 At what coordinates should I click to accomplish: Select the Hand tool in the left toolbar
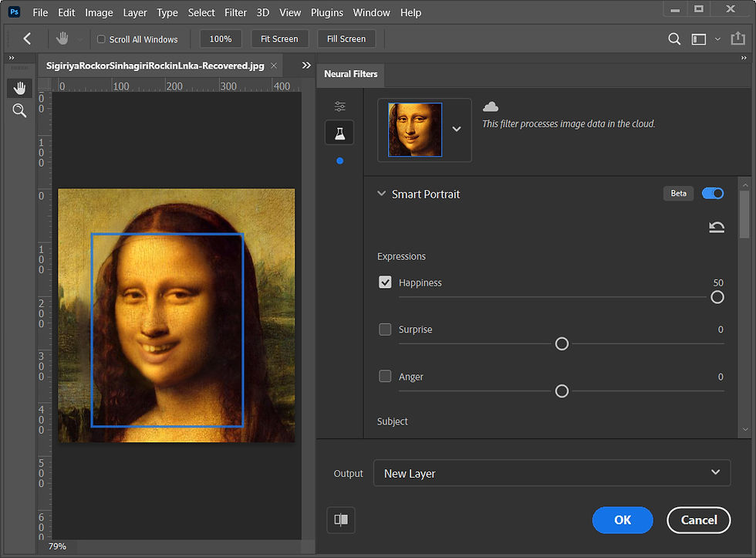click(x=19, y=88)
